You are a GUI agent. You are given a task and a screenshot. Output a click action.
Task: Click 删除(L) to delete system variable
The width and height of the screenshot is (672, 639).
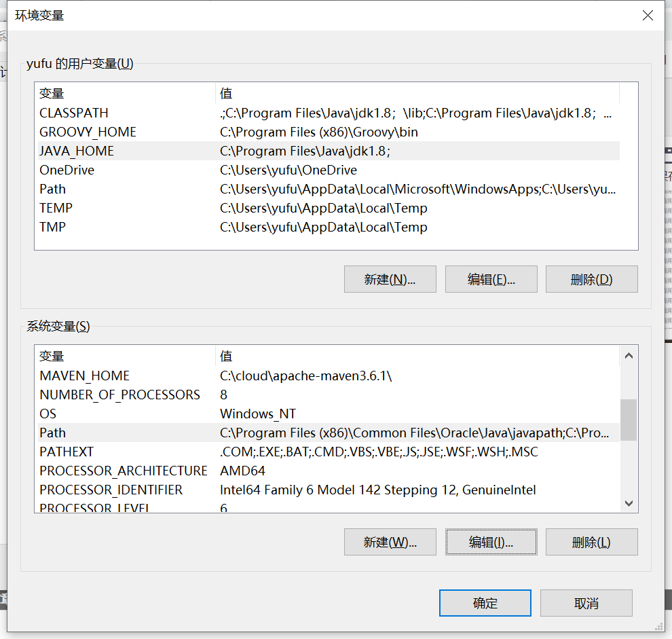[591, 542]
